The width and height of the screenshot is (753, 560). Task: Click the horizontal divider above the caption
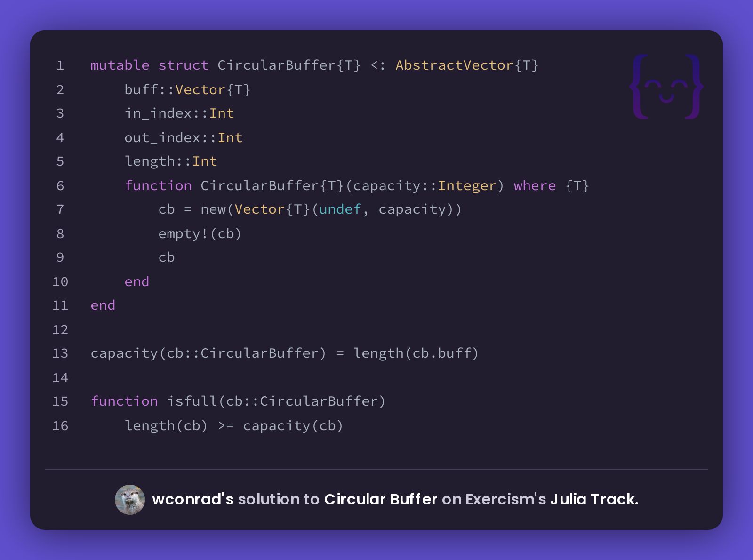point(376,469)
